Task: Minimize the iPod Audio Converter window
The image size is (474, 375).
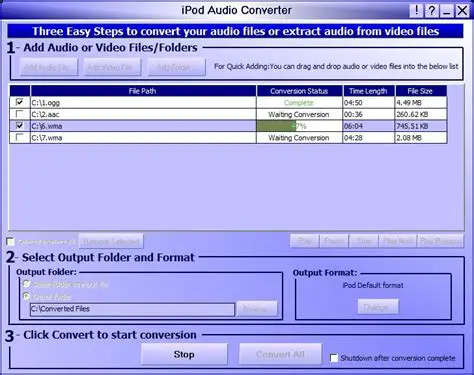Action: [x=447, y=11]
